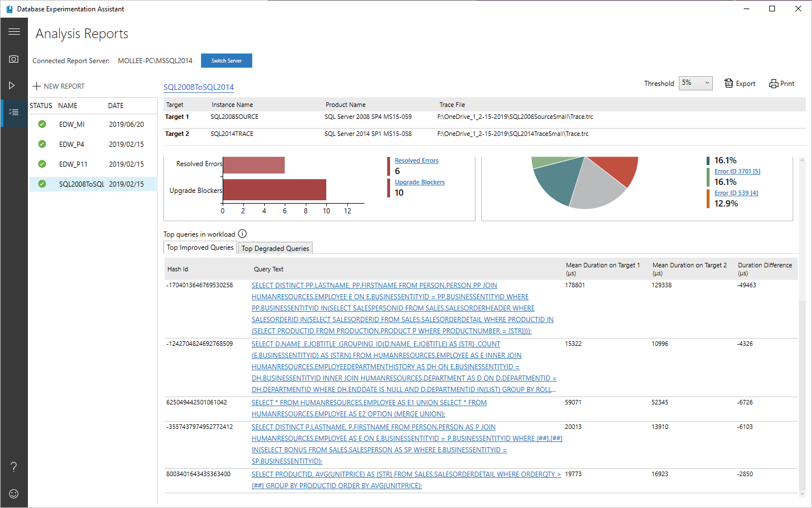Click Mean Duration on Target 1 header
Image resolution: width=812 pixels, height=508 pixels.
coord(603,269)
